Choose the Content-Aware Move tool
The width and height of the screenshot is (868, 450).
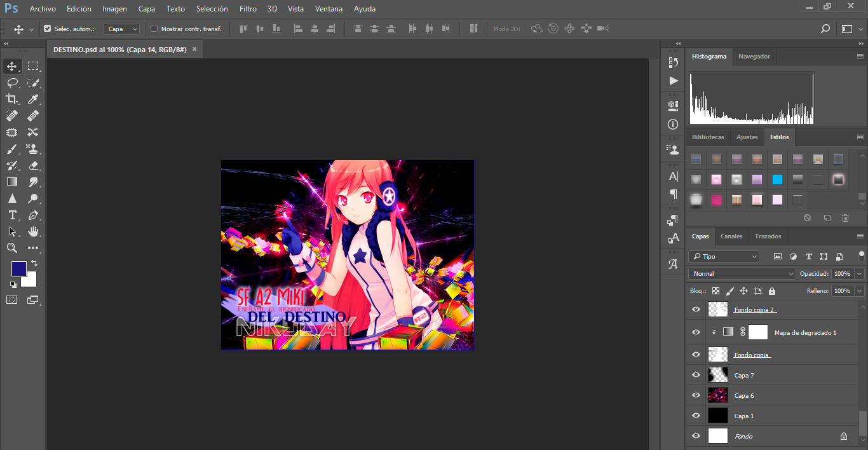click(x=33, y=132)
